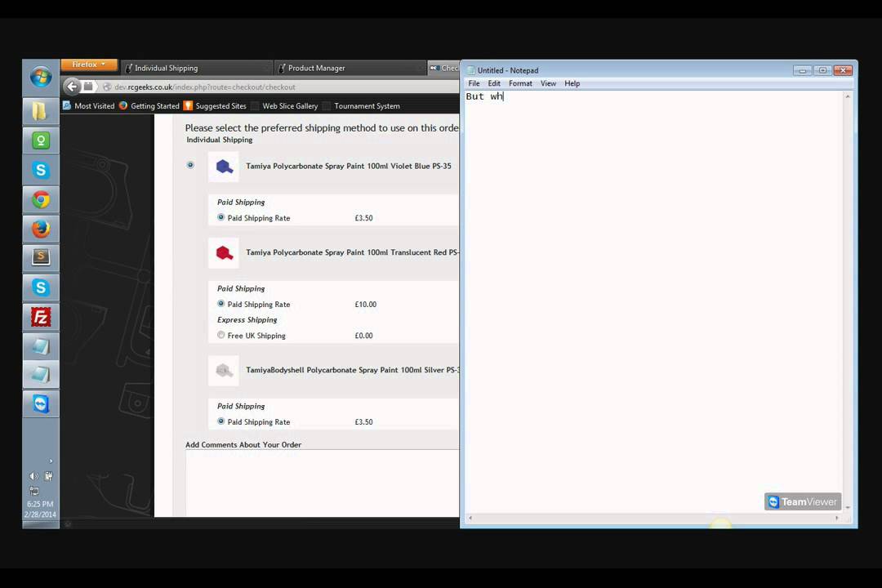
Task: Open the upper Skype icon in taskbar
Action: pyautogui.click(x=41, y=170)
